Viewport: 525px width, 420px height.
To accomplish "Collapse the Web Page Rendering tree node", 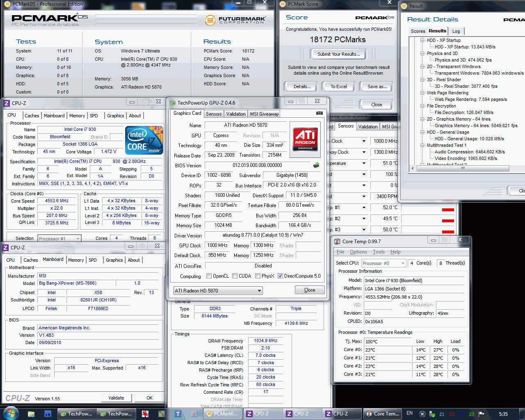I will [422, 93].
